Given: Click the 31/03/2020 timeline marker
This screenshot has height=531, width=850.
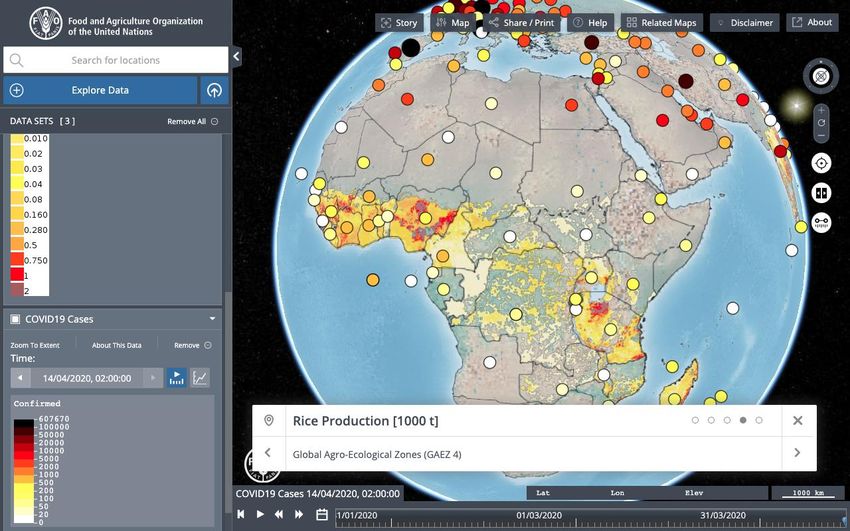Looking at the screenshot, I should coord(723,515).
